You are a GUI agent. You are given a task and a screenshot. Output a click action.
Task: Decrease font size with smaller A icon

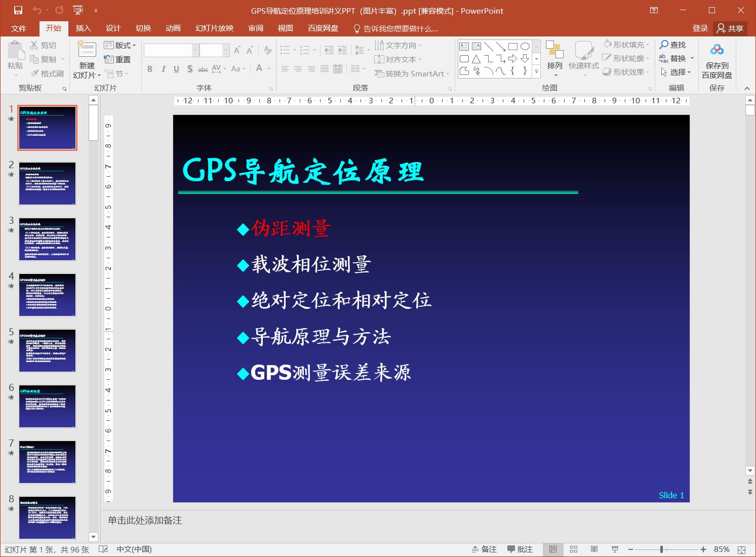250,50
